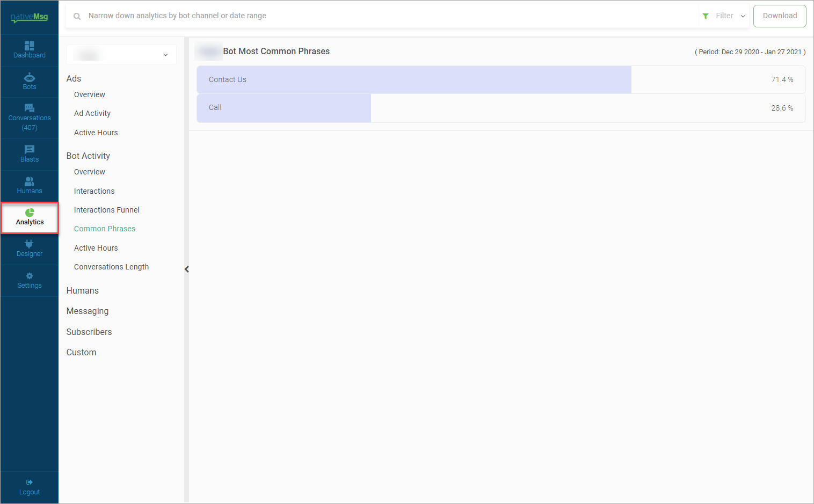
Task: Open the Blasts message icon
Action: pyautogui.click(x=30, y=150)
